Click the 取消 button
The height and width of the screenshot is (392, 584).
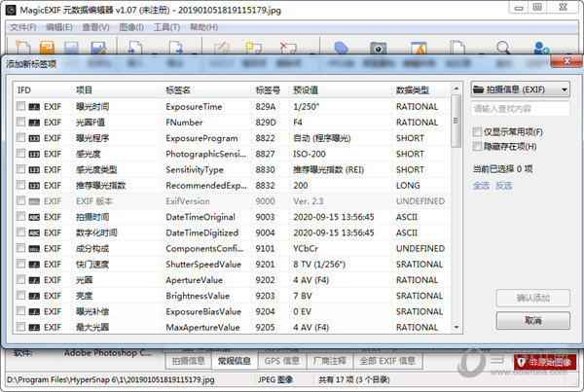click(x=533, y=321)
